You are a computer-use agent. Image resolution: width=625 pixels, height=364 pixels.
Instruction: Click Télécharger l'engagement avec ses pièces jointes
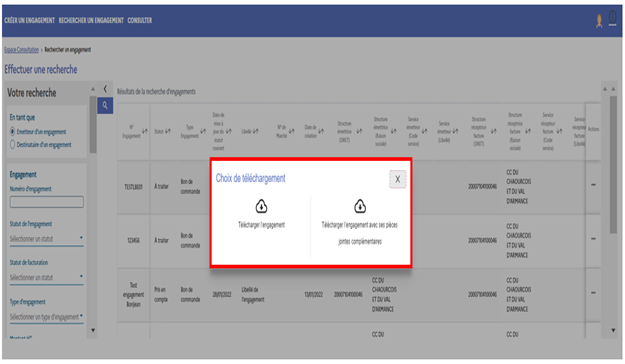(360, 233)
